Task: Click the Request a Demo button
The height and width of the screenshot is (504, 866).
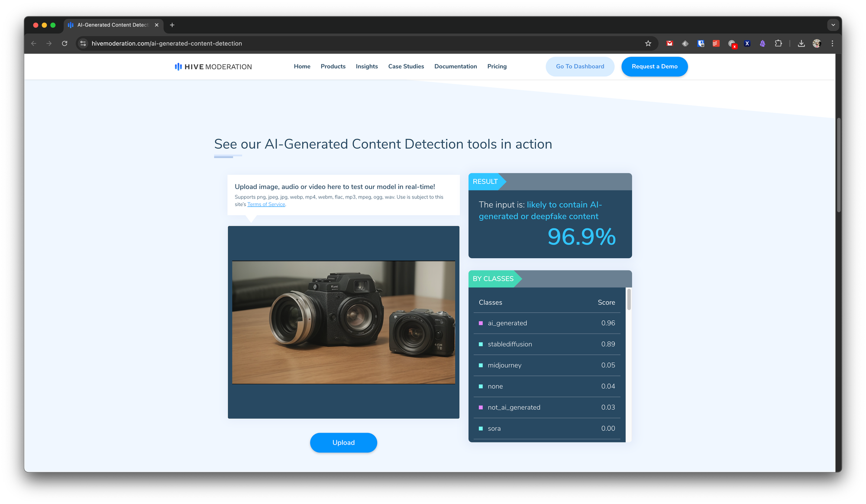Action: (x=654, y=67)
